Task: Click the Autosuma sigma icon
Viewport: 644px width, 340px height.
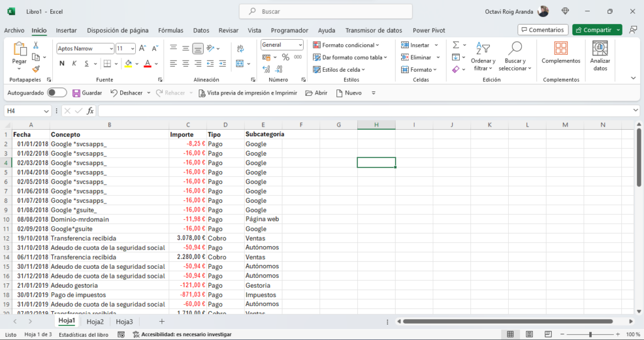Action: (x=455, y=45)
